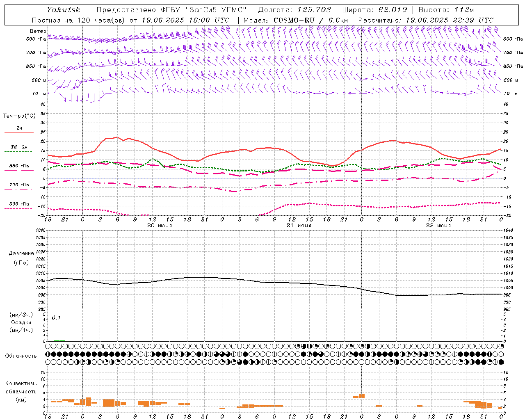Image resolution: width=525 pixels, height=420 pixels.
Task: Select the "21 июня" date label
Action: pyautogui.click(x=299, y=226)
